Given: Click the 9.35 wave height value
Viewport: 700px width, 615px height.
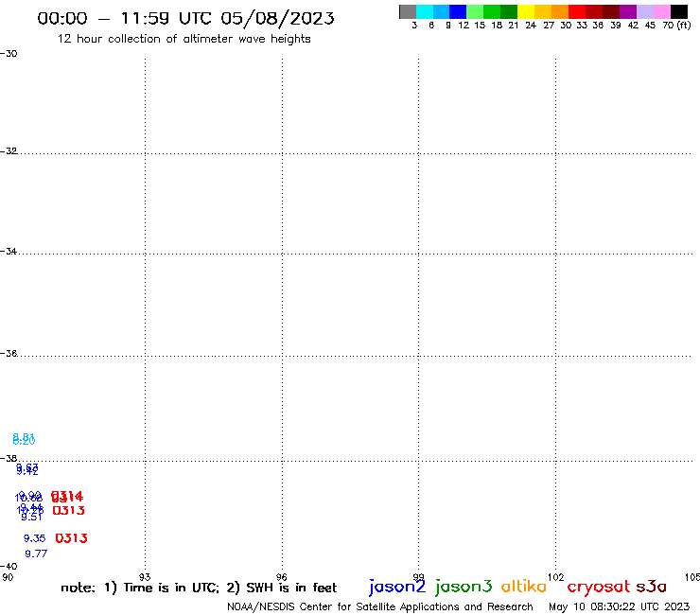Looking at the screenshot, I should [x=34, y=538].
